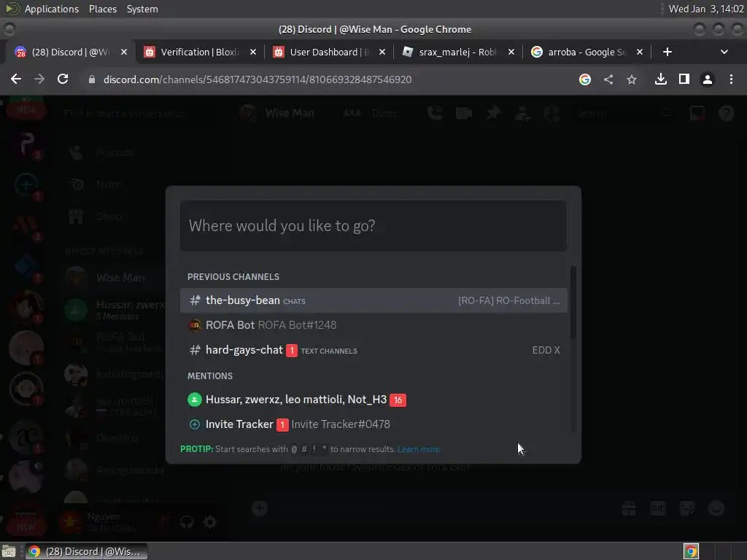This screenshot has height=560, width=747.
Task: Open the Chrome three-dot menu
Action: 731,79
